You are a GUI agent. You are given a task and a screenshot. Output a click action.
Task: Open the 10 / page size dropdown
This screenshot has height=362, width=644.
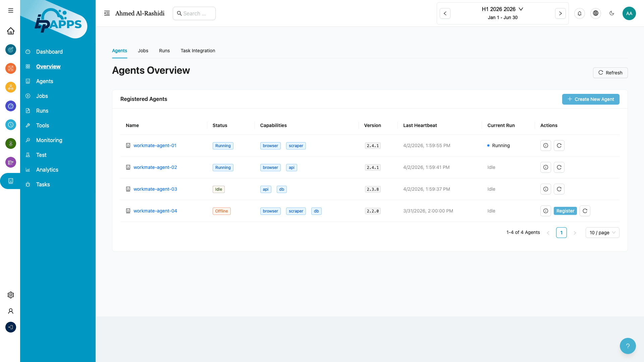coord(602,233)
